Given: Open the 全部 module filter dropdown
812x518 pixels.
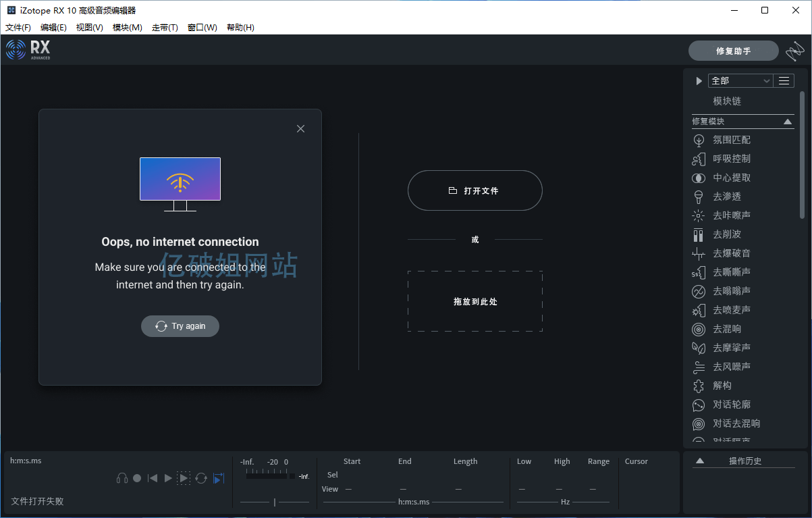Looking at the screenshot, I should coord(740,81).
